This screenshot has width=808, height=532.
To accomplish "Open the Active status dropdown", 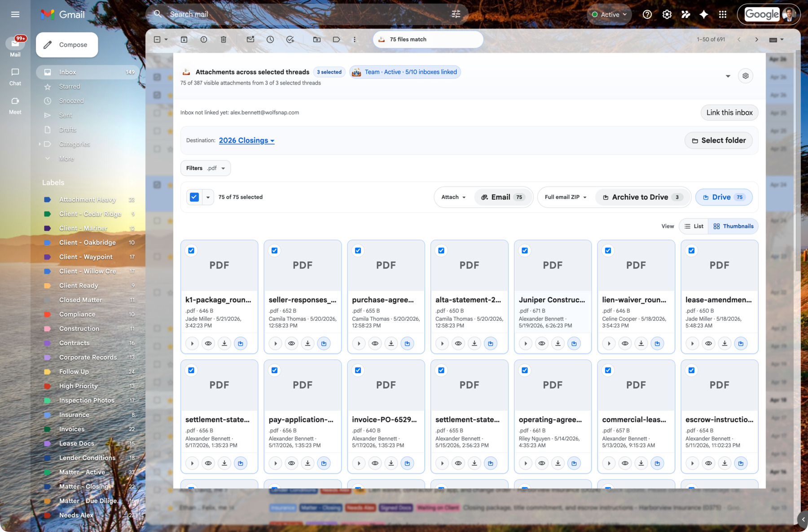I will coord(609,14).
